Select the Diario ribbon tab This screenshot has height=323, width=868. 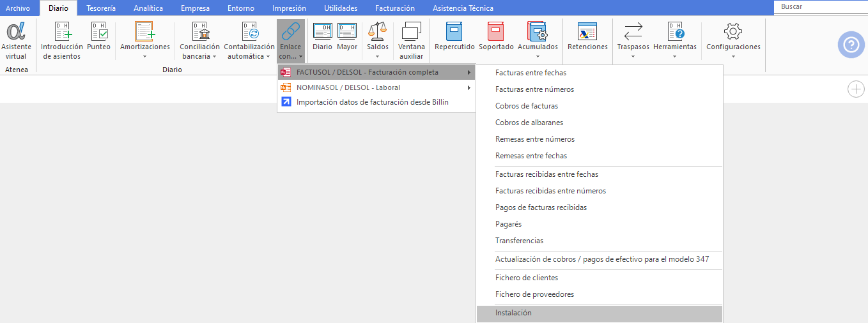click(x=58, y=8)
